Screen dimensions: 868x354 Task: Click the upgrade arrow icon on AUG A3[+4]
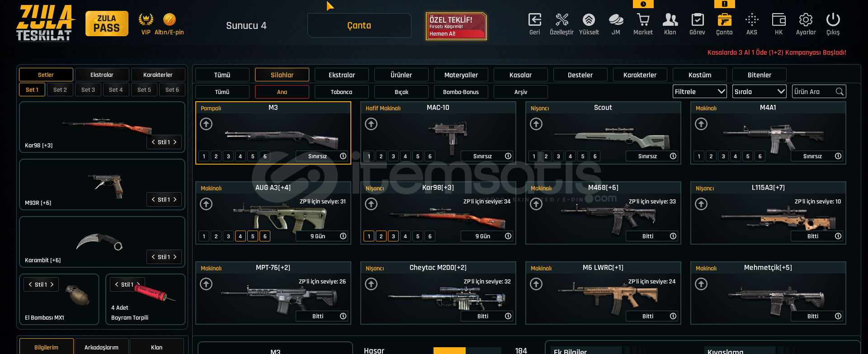pos(206,204)
